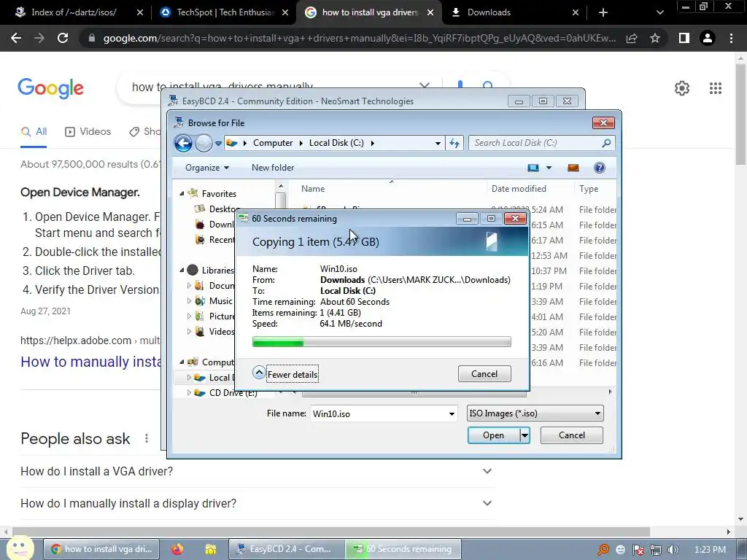Open the Chrome profile avatar
This screenshot has height=560, width=747.
point(708,38)
